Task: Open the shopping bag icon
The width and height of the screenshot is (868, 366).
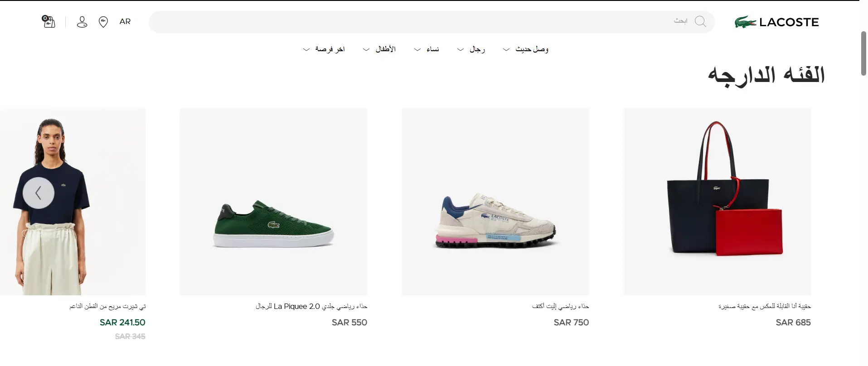Action: (x=48, y=21)
